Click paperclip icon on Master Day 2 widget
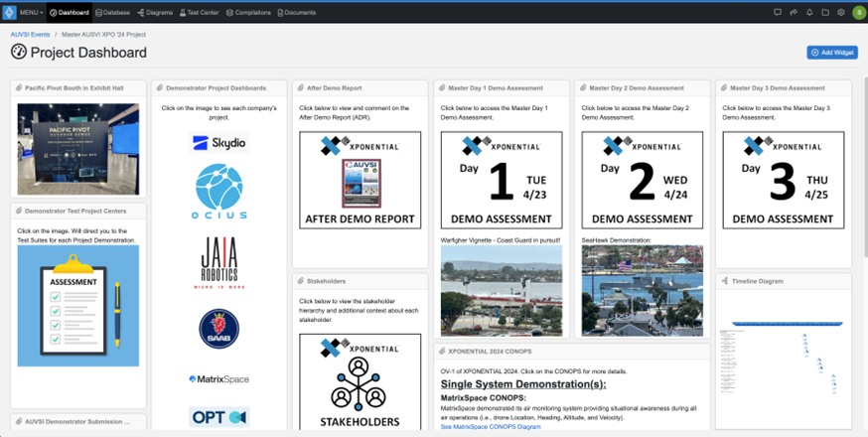 tap(583, 88)
